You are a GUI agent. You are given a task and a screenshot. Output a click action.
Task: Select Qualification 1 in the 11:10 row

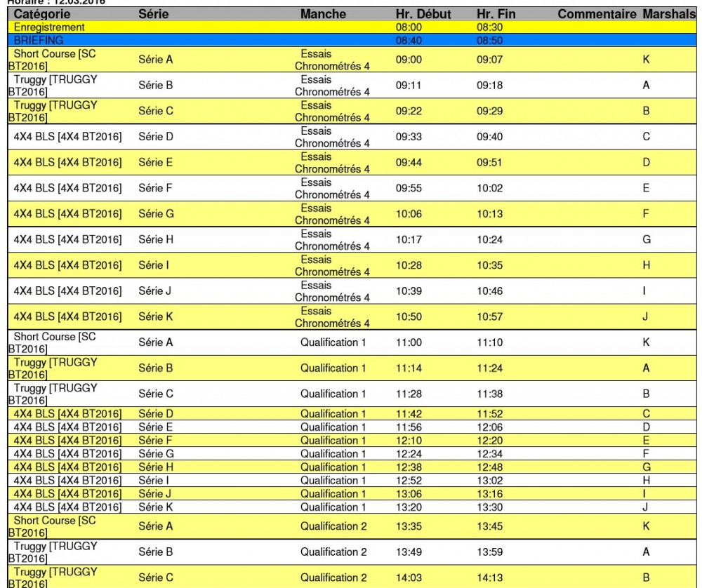pyautogui.click(x=333, y=342)
